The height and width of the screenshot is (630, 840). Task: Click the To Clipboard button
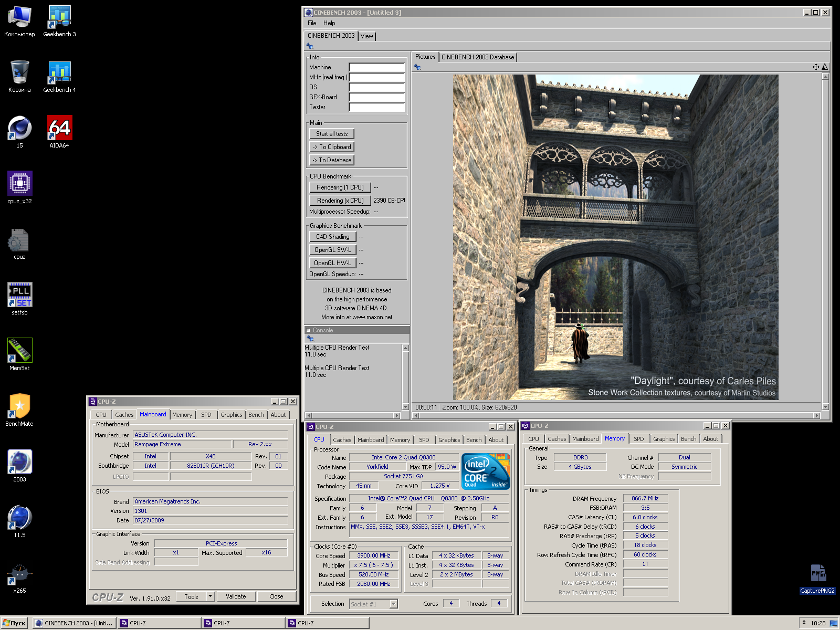(332, 147)
